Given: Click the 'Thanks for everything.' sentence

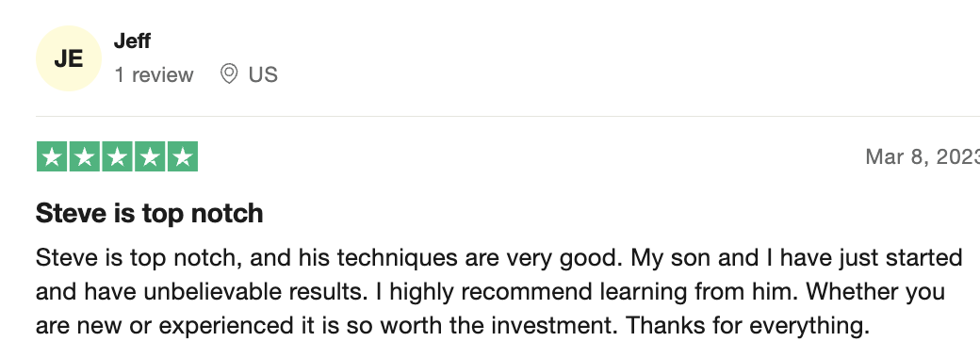Looking at the screenshot, I should tap(747, 326).
